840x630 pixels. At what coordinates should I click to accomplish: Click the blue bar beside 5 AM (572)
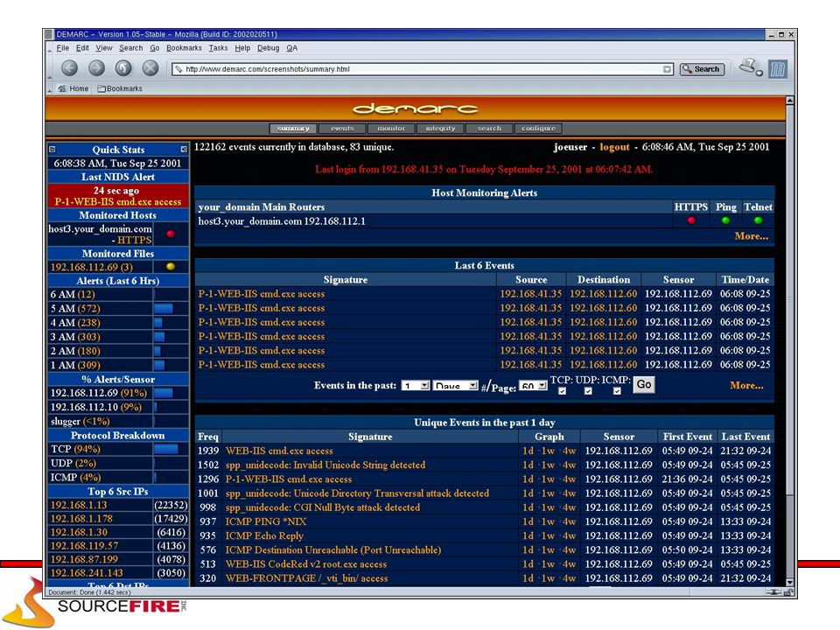(164, 309)
